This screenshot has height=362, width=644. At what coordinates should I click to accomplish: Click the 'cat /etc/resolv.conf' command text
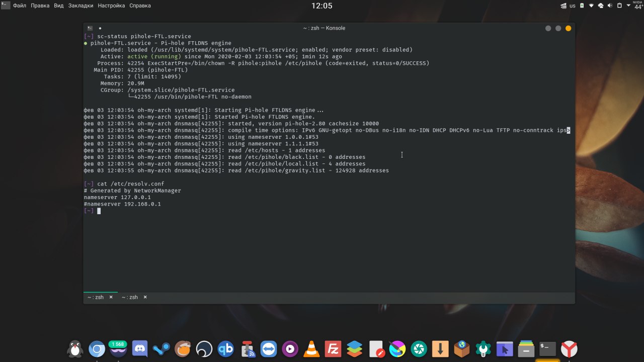coord(131,184)
